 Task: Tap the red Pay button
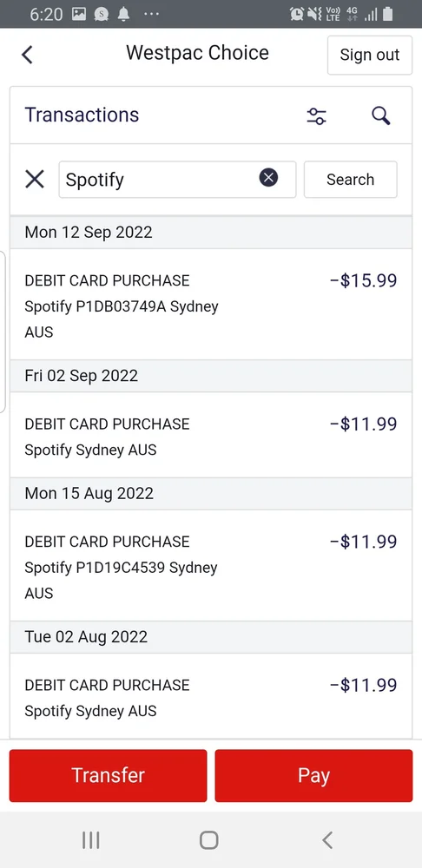pyautogui.click(x=314, y=775)
